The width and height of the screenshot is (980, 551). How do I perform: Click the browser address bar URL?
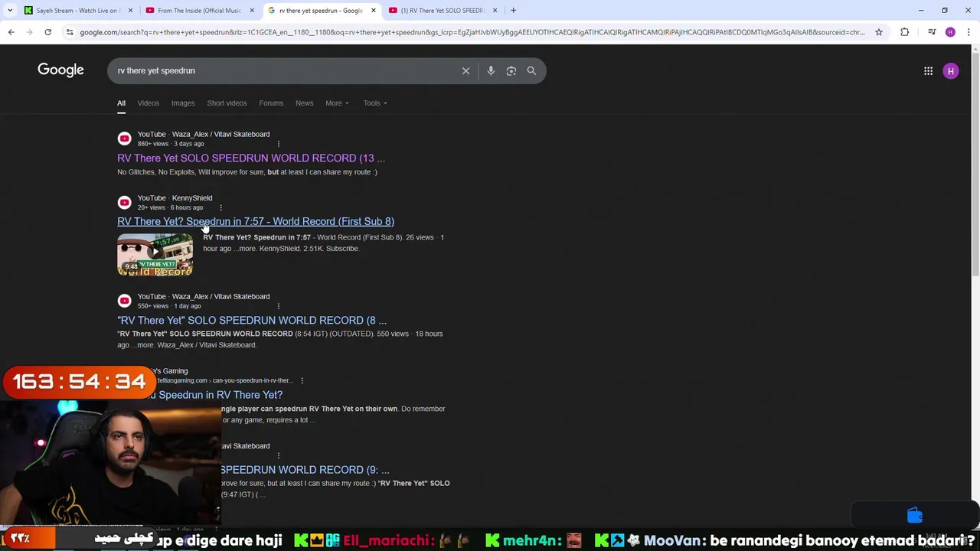click(472, 32)
